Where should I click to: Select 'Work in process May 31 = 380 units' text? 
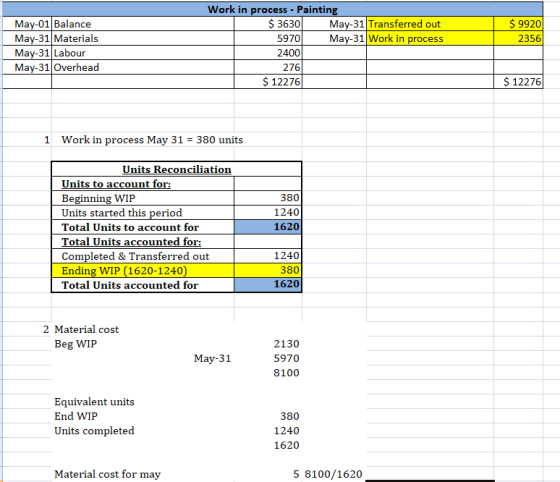click(x=152, y=140)
